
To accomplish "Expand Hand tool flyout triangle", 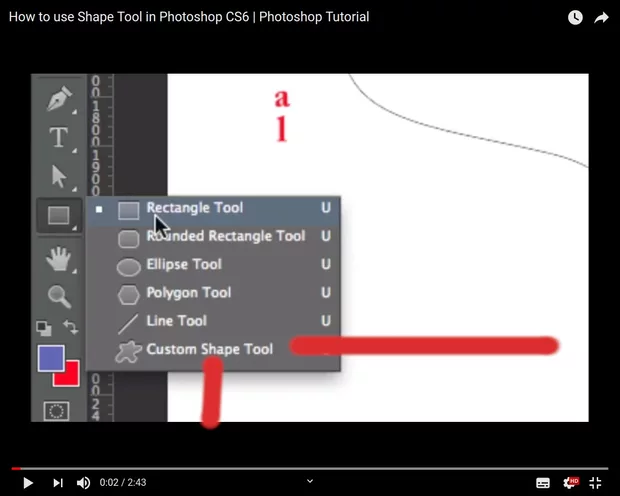I will [x=74, y=272].
